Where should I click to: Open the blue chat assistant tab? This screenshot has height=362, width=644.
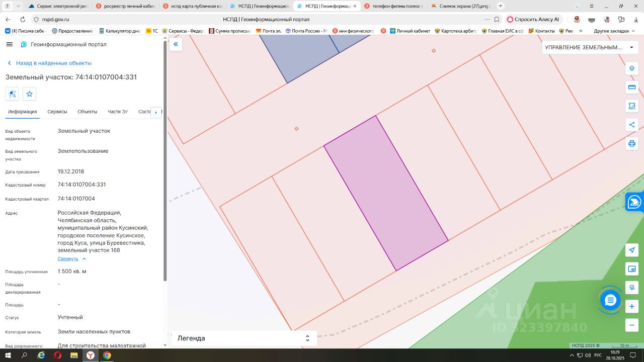click(635, 202)
